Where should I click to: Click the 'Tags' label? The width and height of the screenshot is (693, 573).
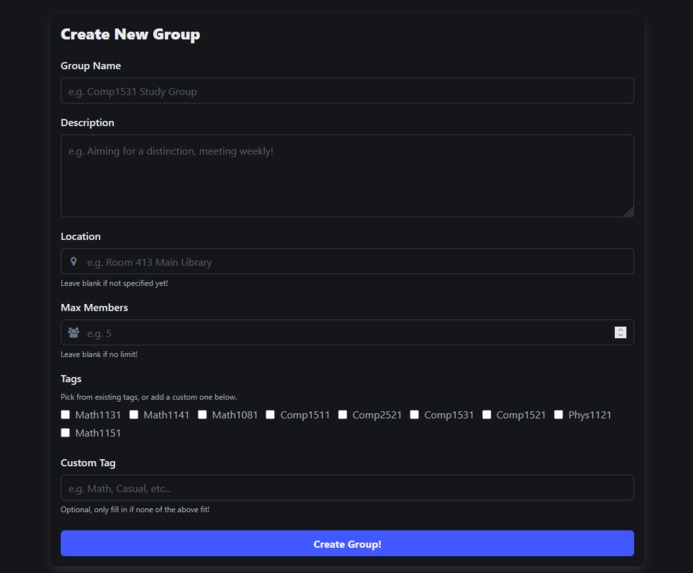[71, 379]
